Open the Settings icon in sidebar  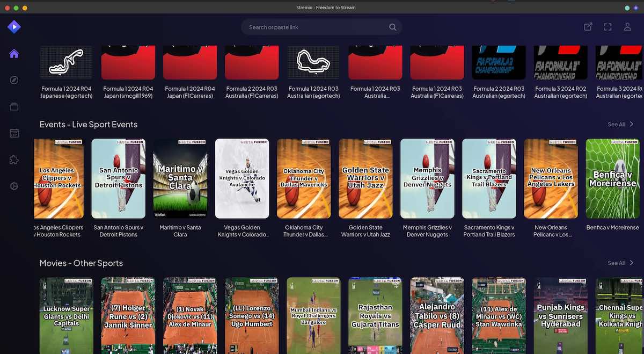point(14,186)
